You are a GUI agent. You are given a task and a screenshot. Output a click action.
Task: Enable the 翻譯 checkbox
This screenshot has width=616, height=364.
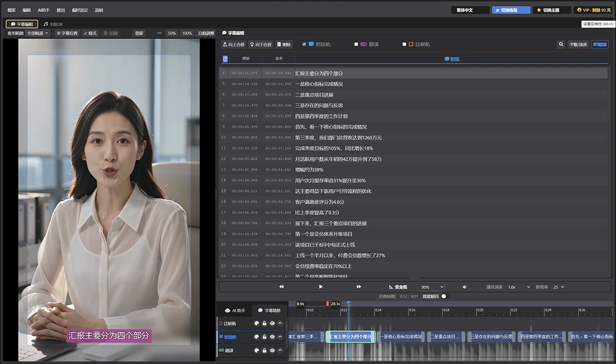(x=356, y=45)
